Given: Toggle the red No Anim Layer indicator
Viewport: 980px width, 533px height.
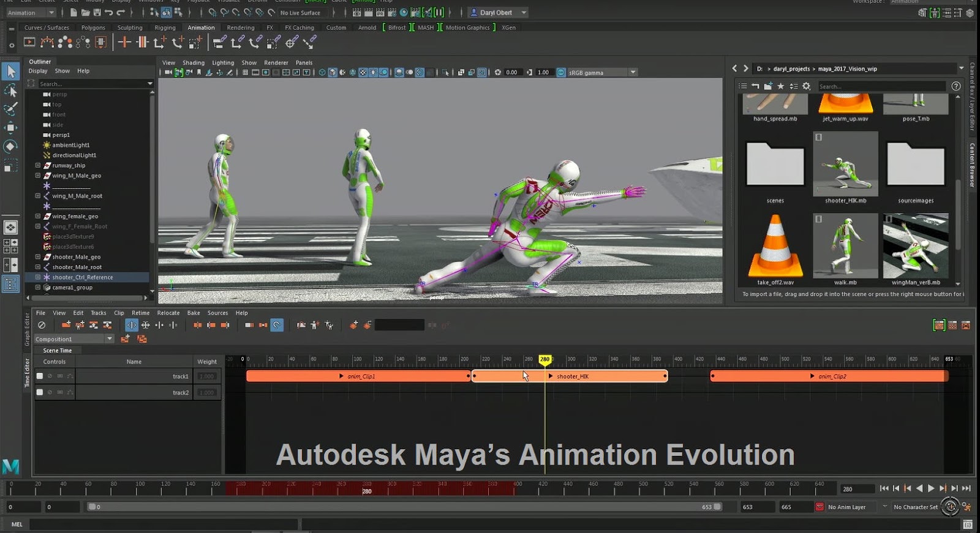Looking at the screenshot, I should [x=820, y=507].
